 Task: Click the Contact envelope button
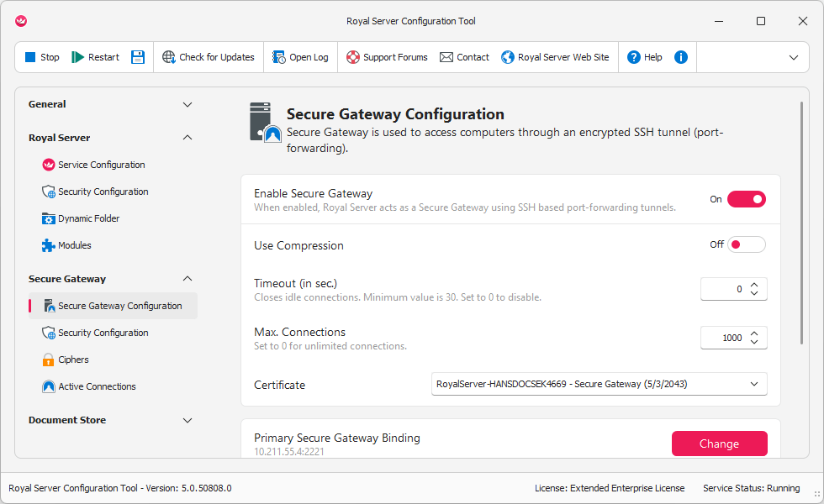click(464, 57)
